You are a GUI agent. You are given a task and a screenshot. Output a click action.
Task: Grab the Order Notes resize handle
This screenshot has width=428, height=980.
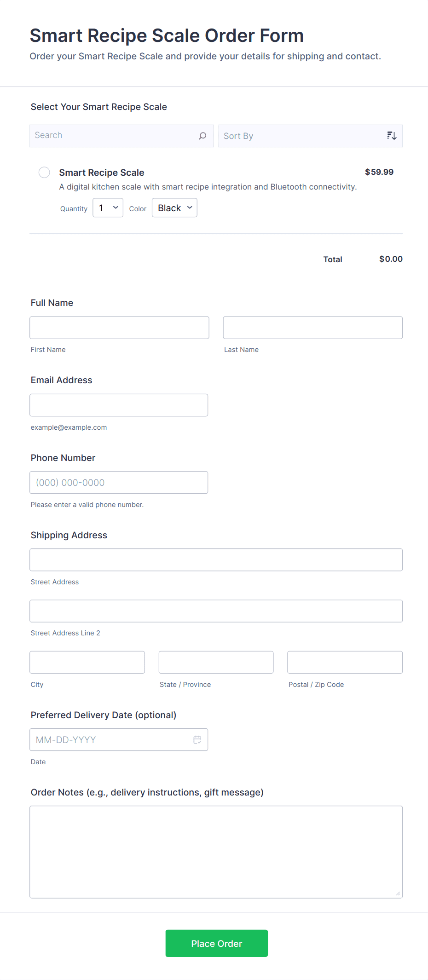pos(398,894)
